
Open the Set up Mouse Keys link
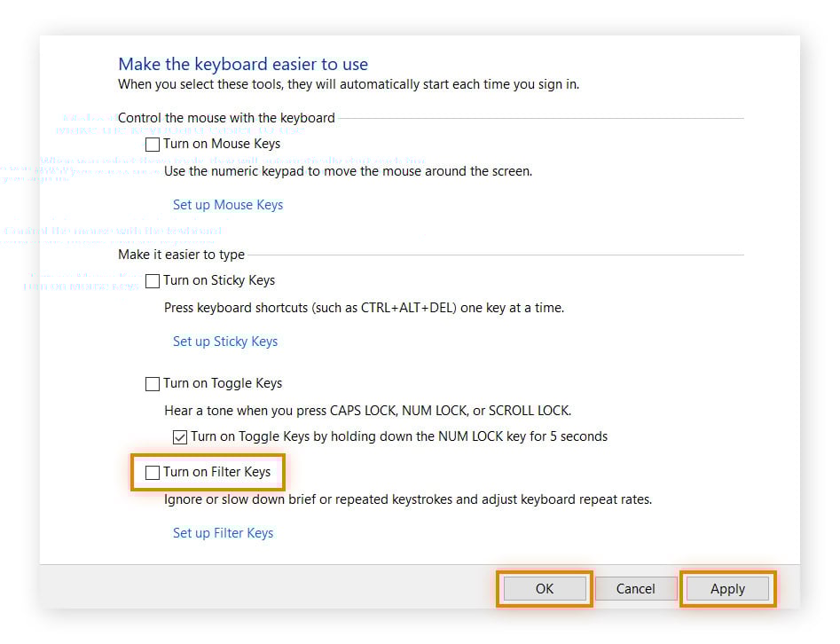pos(228,205)
